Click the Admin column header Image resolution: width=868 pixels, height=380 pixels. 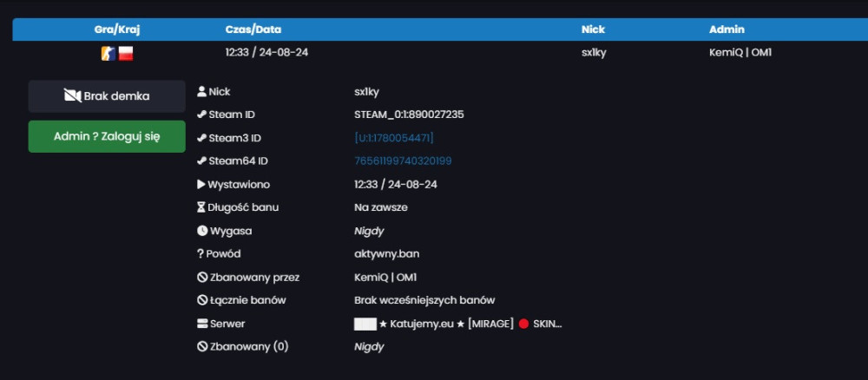(x=727, y=29)
